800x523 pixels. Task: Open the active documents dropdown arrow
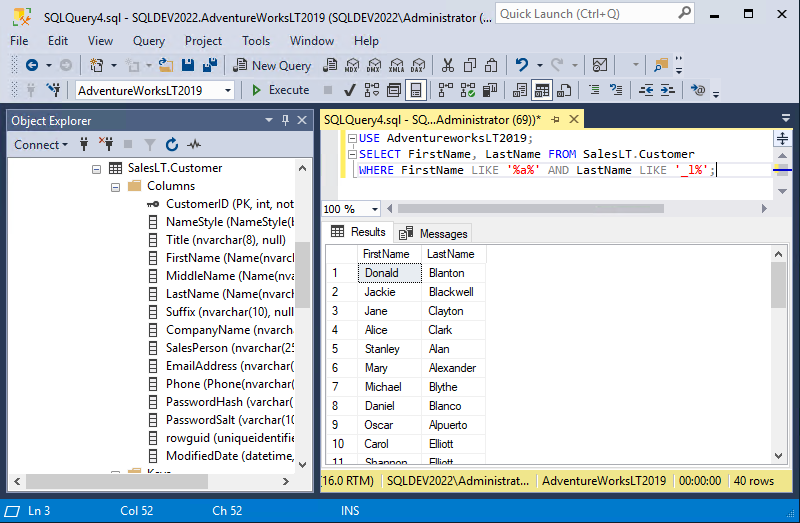[786, 118]
